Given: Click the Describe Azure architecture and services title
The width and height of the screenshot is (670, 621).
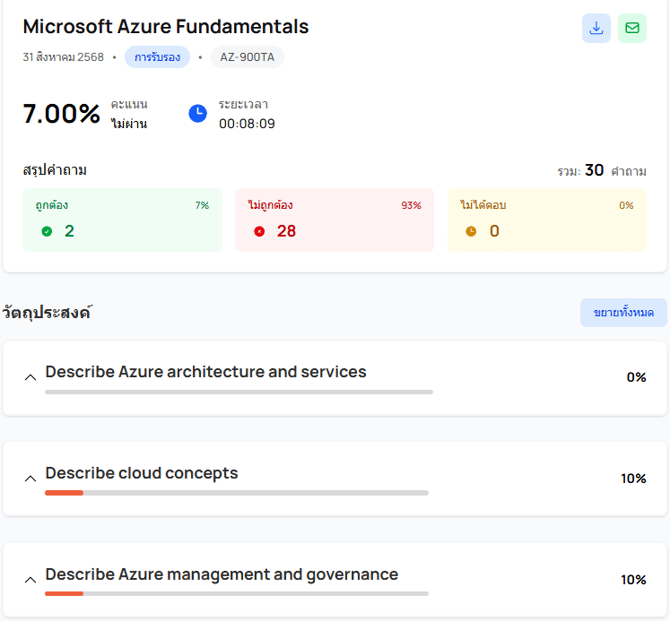Looking at the screenshot, I should pyautogui.click(x=205, y=372).
